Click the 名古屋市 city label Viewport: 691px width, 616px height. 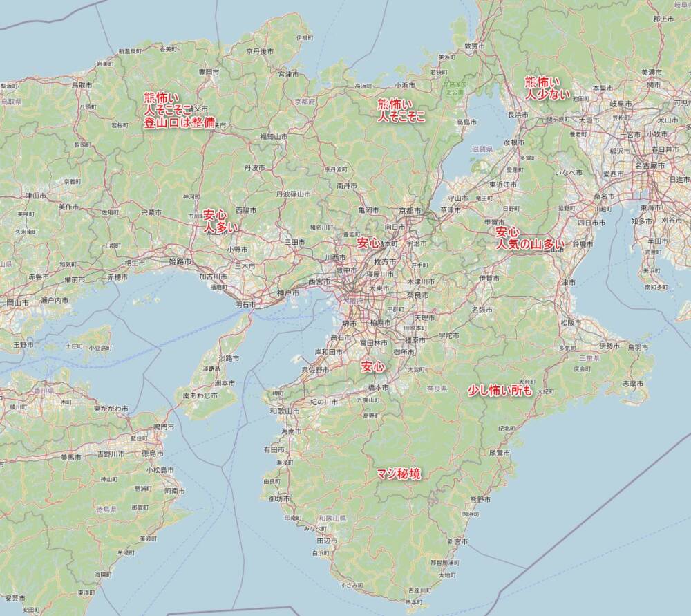(650, 166)
